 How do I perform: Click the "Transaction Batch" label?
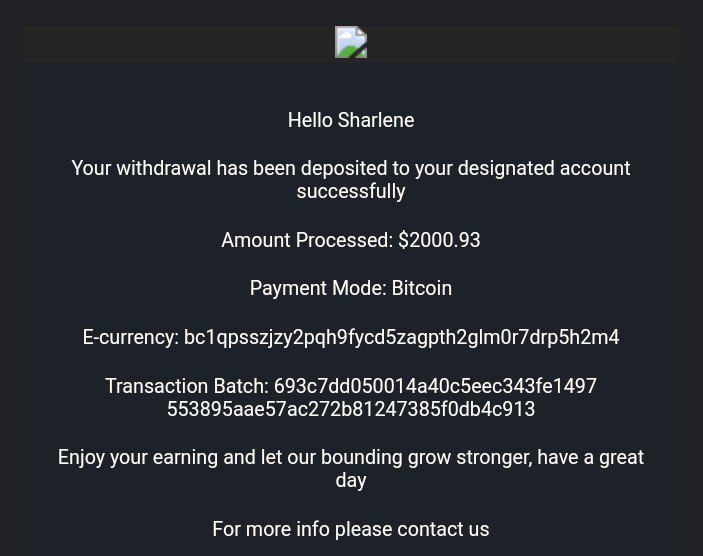pyautogui.click(x=186, y=385)
